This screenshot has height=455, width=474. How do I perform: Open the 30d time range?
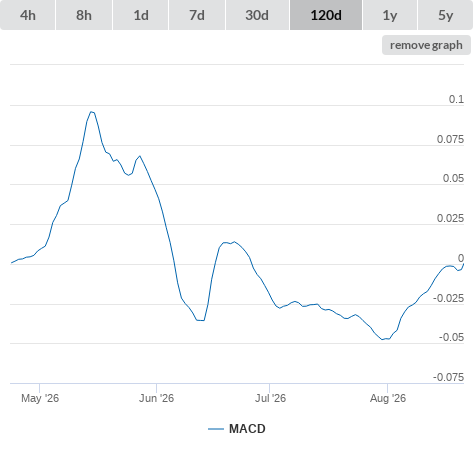[x=257, y=15]
